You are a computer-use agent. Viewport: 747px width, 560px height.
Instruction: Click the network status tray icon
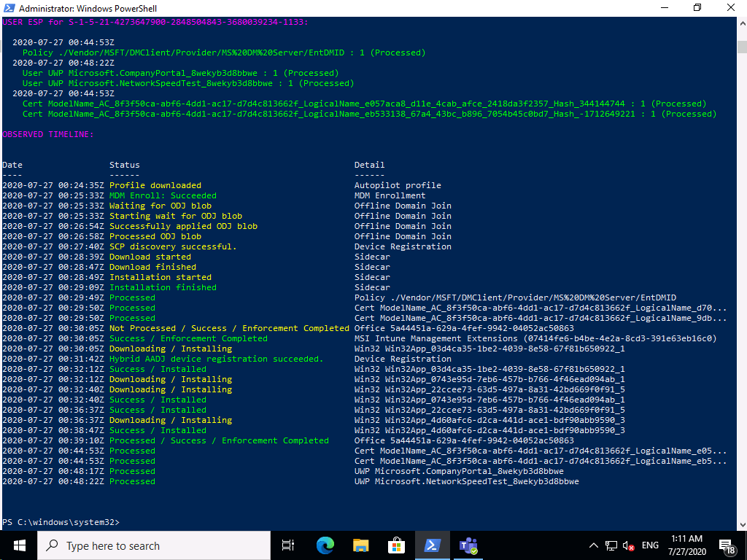click(x=611, y=545)
